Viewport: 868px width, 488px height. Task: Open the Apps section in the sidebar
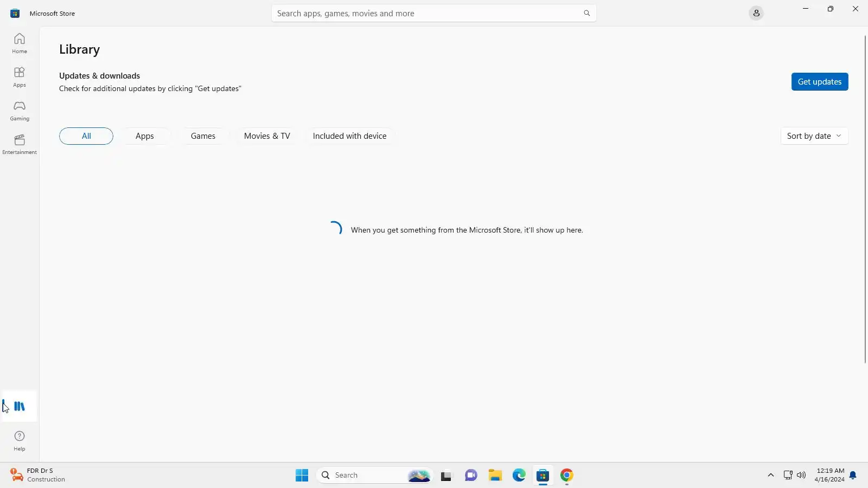pyautogui.click(x=20, y=77)
